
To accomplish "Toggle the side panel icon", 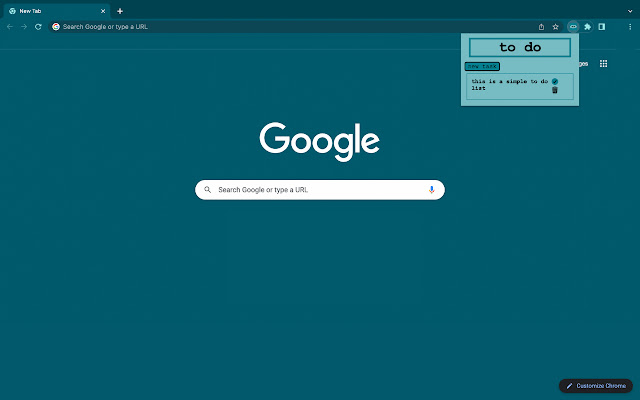I will pos(602,27).
